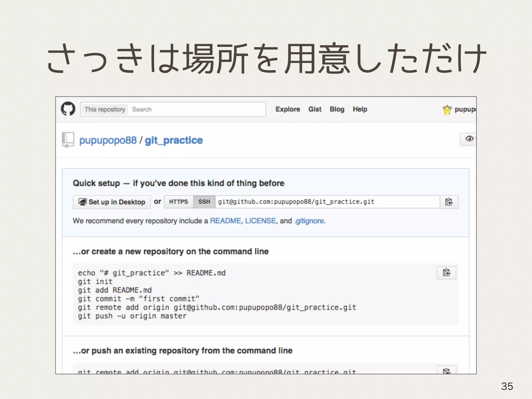Click the repository book icon
This screenshot has width=532, height=399.
click(x=68, y=140)
